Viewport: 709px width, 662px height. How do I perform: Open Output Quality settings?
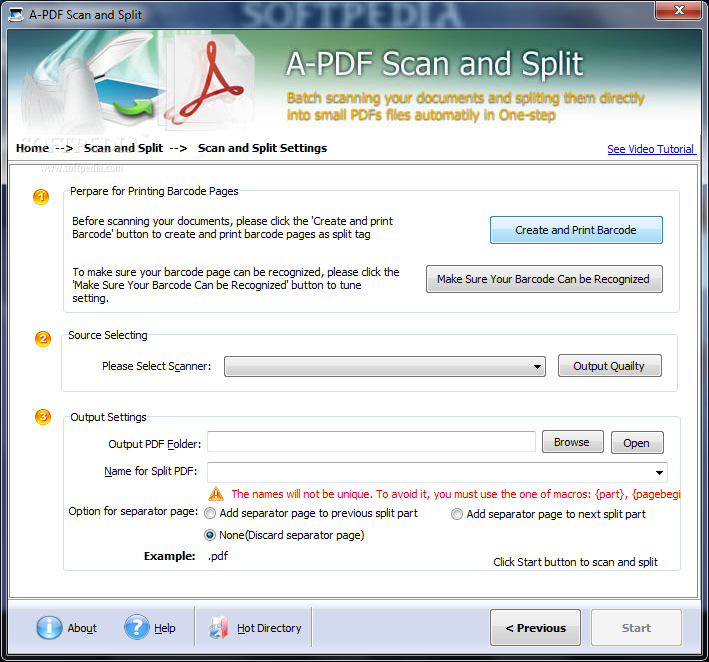tap(610, 366)
